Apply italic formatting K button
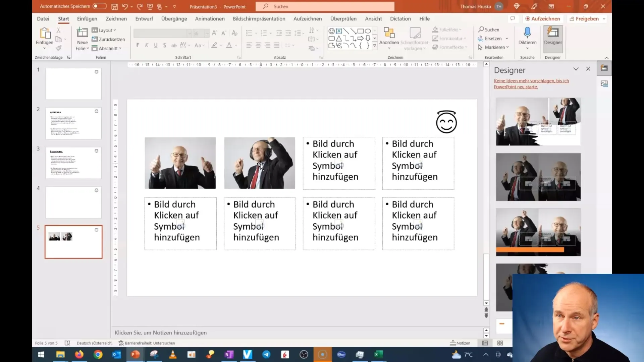644x362 pixels. 147,45
